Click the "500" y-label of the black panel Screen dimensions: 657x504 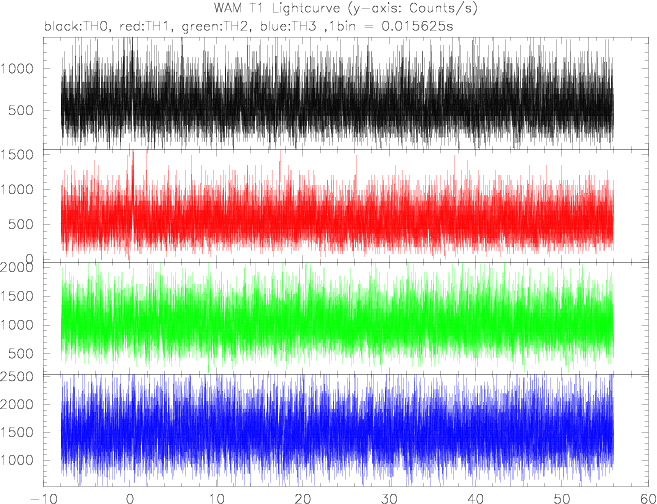pos(21,111)
